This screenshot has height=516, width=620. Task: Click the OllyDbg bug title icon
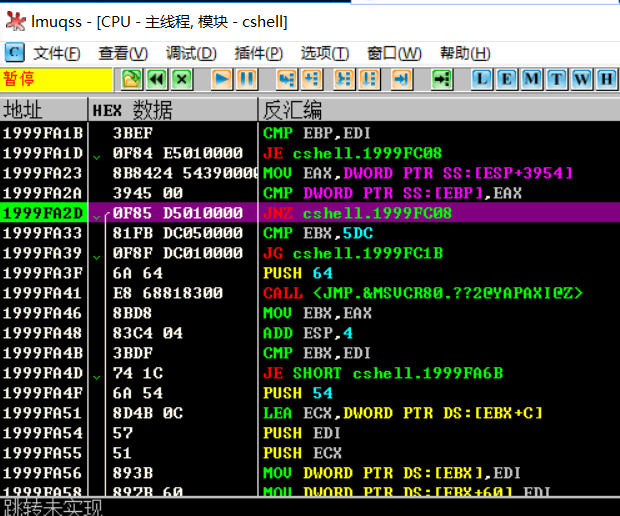[16, 21]
